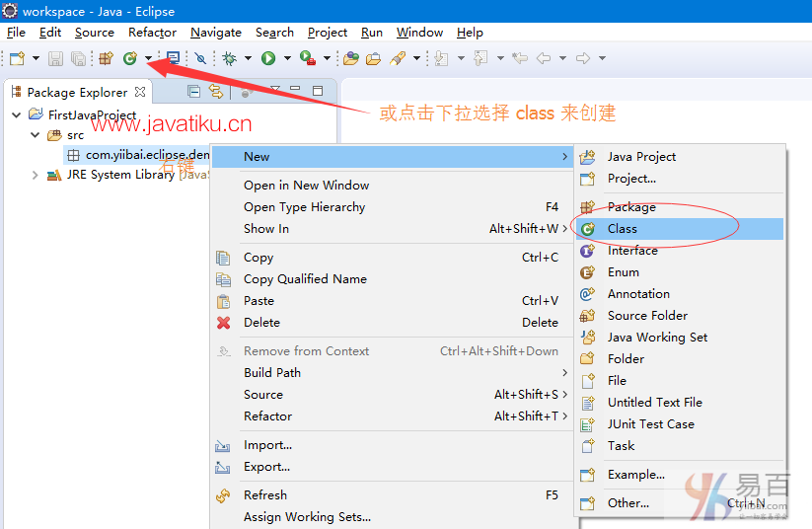Minimize the Package Explorer view
812x529 pixels.
tap(295, 89)
